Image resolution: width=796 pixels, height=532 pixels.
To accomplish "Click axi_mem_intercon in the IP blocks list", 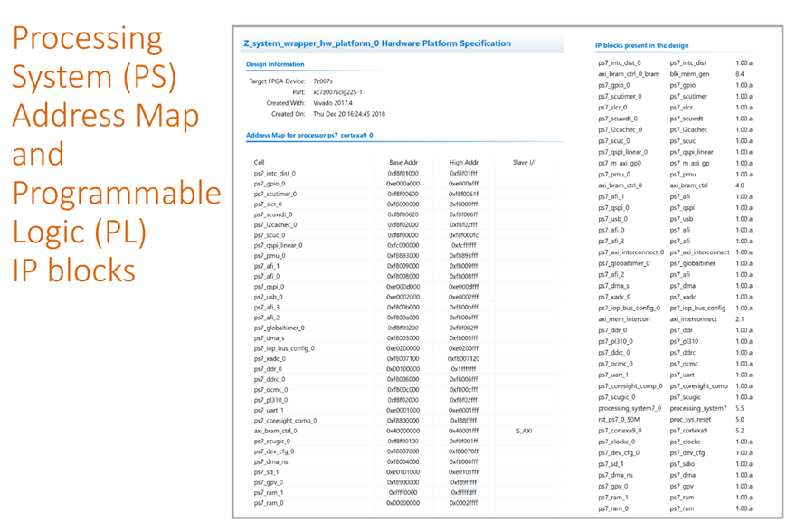I will click(623, 318).
